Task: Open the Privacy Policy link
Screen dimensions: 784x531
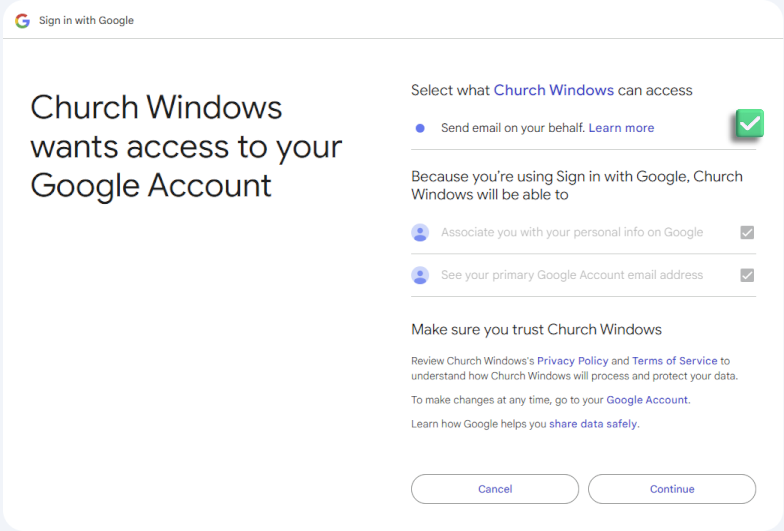Action: coord(572,361)
